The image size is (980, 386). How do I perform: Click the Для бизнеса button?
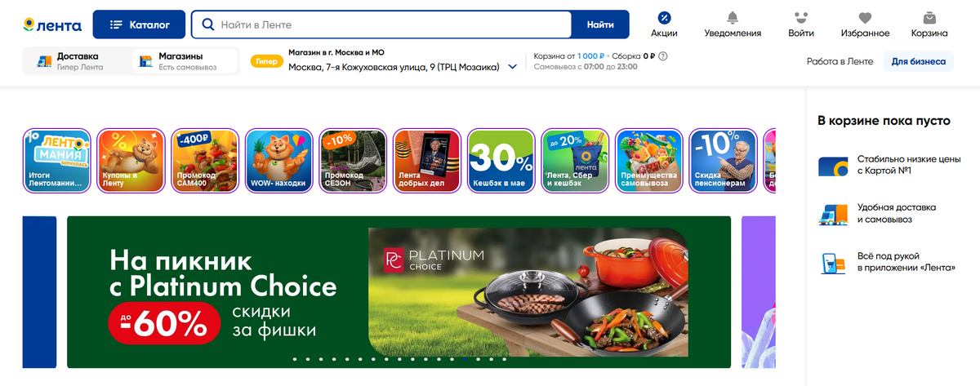coord(919,61)
